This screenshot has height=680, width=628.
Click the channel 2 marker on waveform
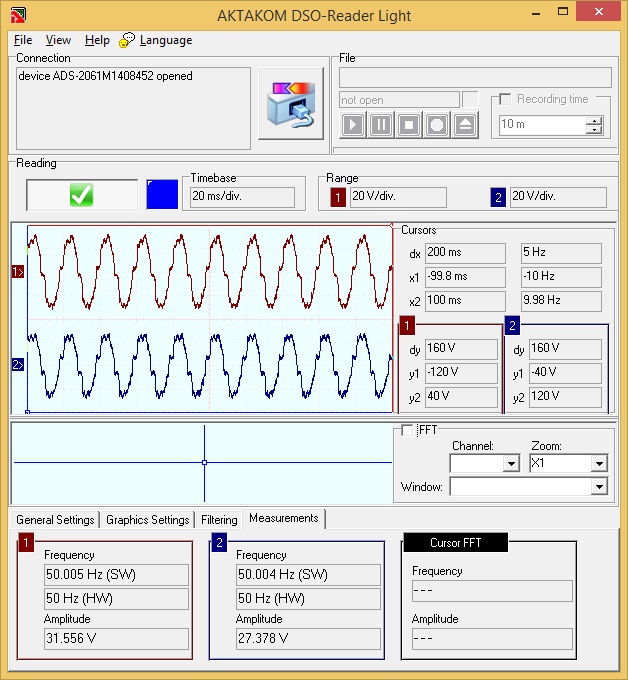pyautogui.click(x=17, y=365)
